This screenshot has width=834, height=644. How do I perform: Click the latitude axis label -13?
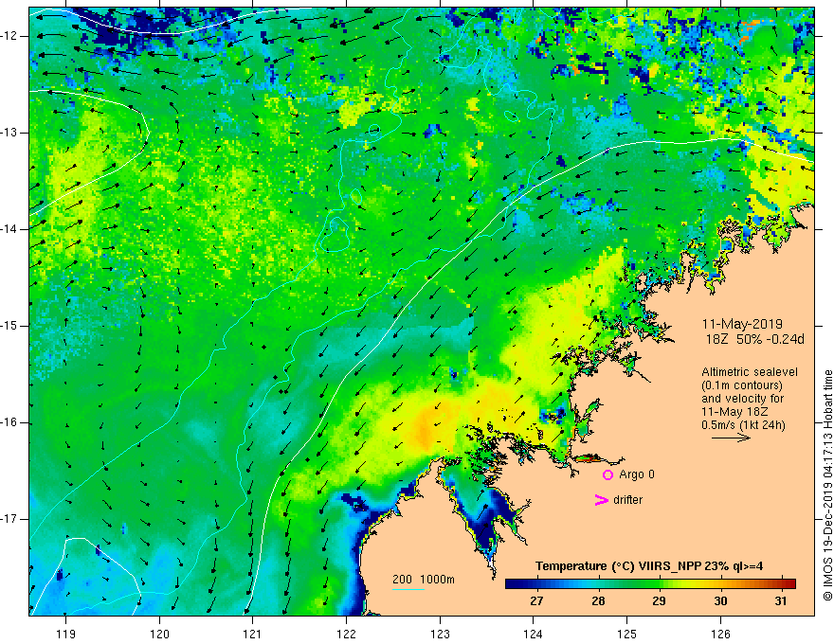tap(9, 133)
